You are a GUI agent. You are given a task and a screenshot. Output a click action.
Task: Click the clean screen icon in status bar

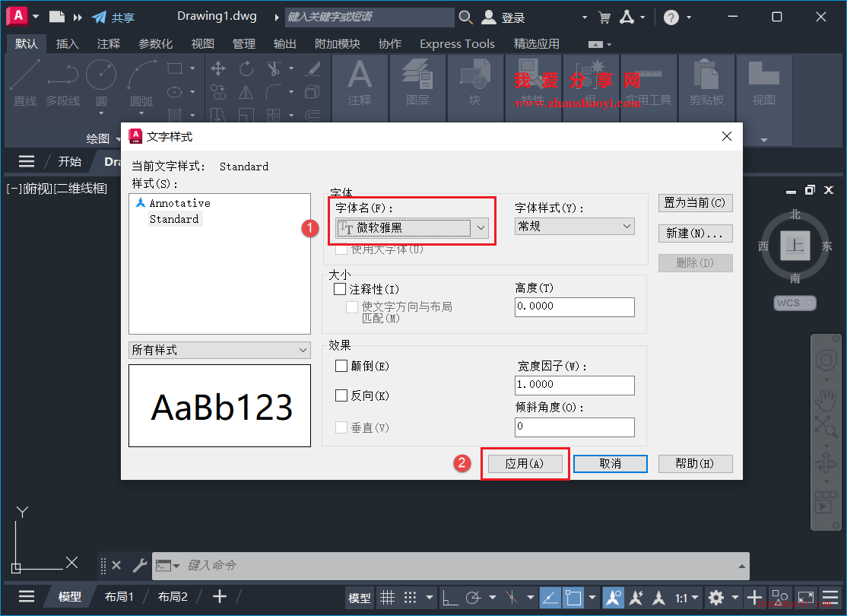coord(806,598)
